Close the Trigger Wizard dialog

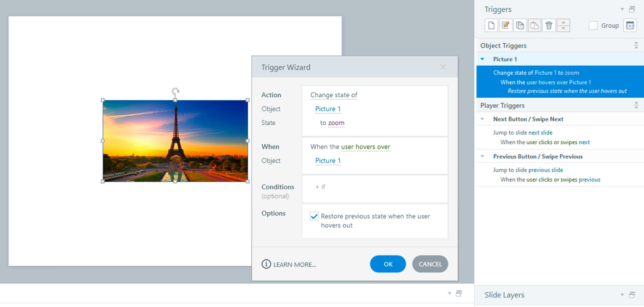(x=443, y=67)
